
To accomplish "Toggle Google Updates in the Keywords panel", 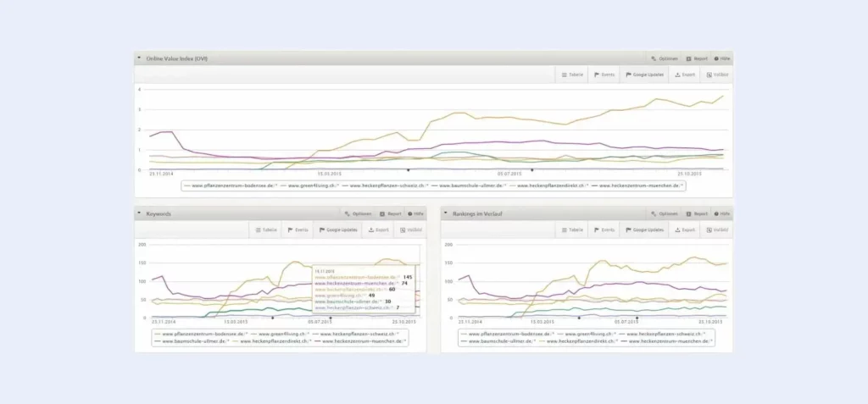I will click(337, 230).
